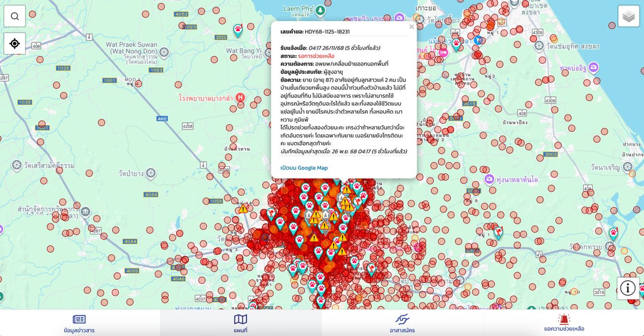Viewport: 644px width, 336px height.
Task: Select the ทุ่งนาหลาต้นโด camera marker
Action: click(489, 180)
